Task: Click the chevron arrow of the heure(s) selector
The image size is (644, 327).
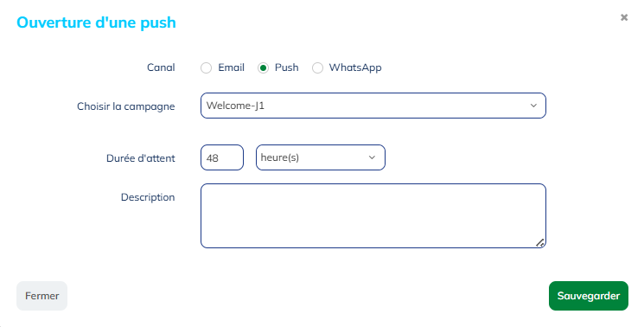Action: (372, 157)
